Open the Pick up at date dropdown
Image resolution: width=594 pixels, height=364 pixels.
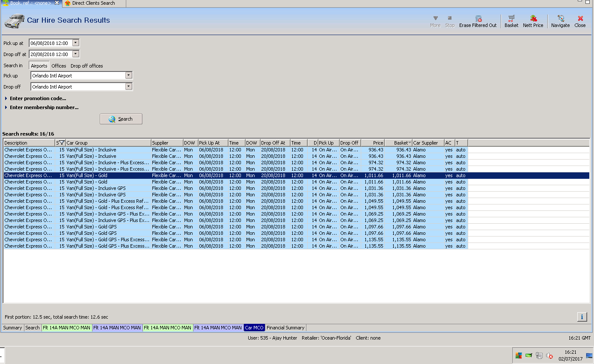point(76,43)
